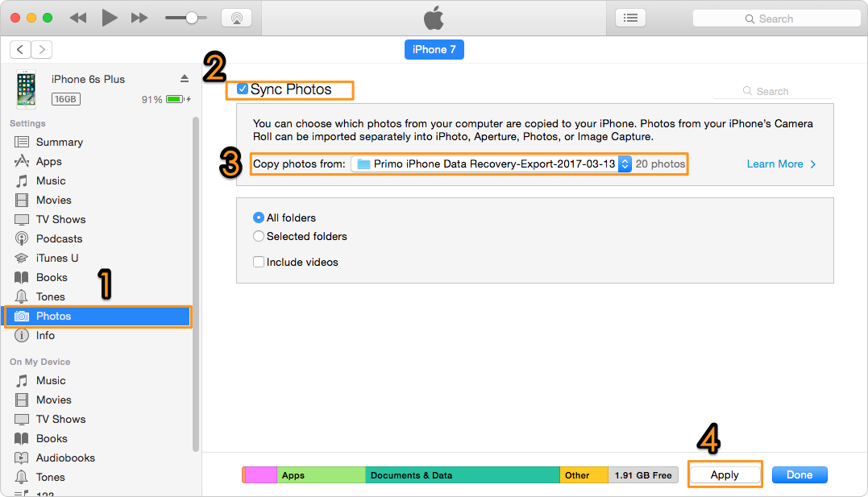
Task: Click the fast-forward button
Action: tap(139, 18)
